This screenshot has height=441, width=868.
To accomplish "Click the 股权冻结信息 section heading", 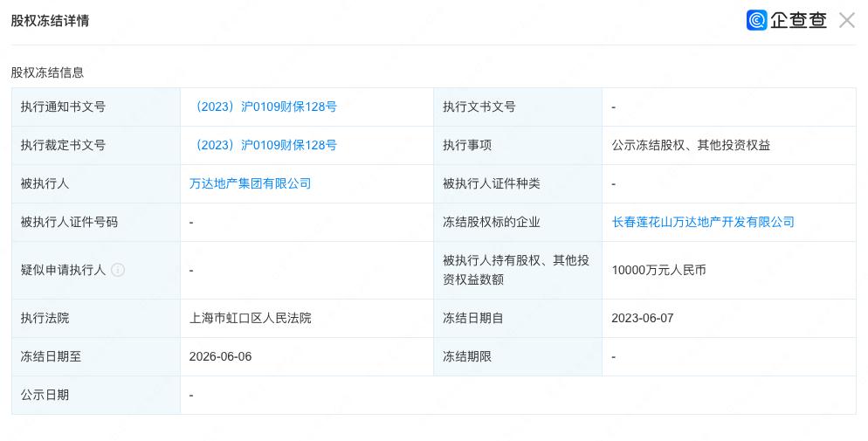I will tap(47, 72).
